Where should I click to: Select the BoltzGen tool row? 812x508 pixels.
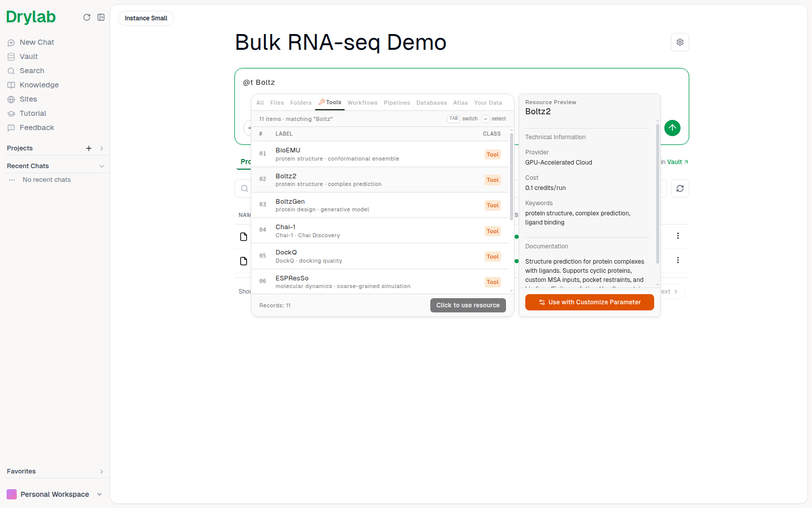coord(380,205)
